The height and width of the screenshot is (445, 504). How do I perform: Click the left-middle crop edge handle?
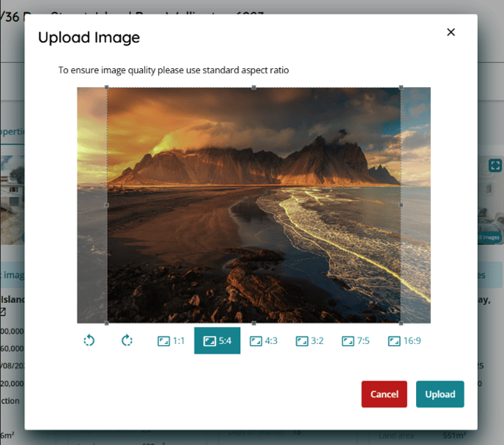coord(107,205)
